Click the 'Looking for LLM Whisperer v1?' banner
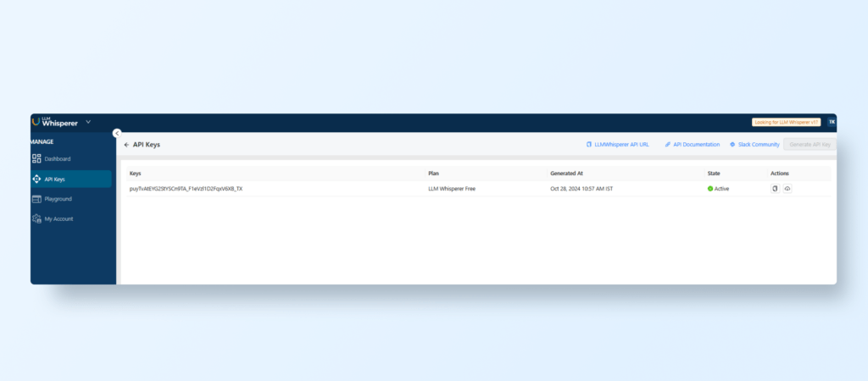 click(786, 122)
